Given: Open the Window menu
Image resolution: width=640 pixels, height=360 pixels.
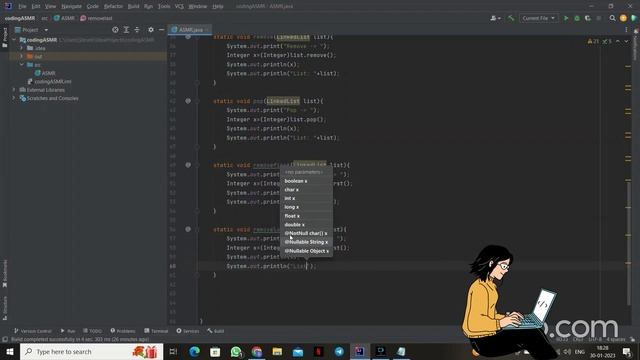Looking at the screenshot, I should 198,6.
